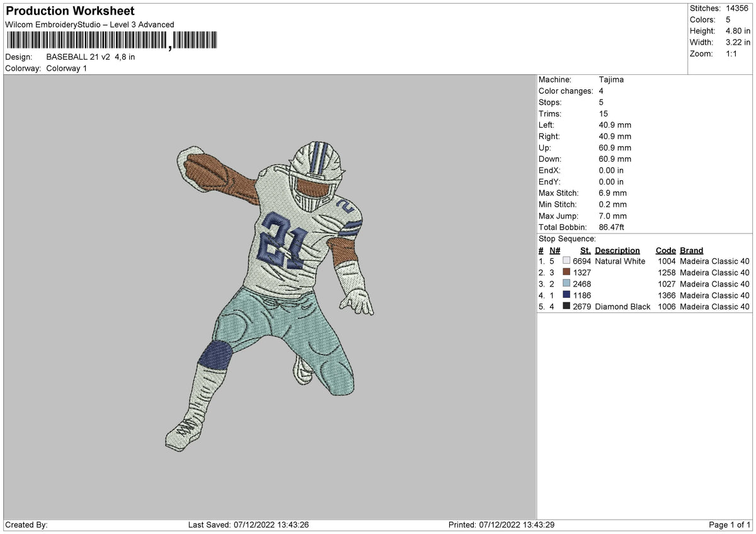Click the Colorway 1 value
The image size is (756, 534).
tap(67, 68)
